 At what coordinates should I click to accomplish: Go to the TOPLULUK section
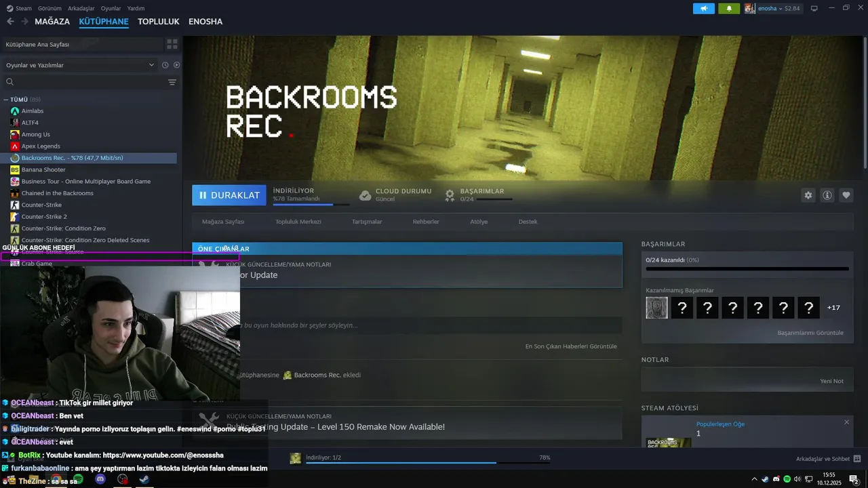tap(158, 22)
